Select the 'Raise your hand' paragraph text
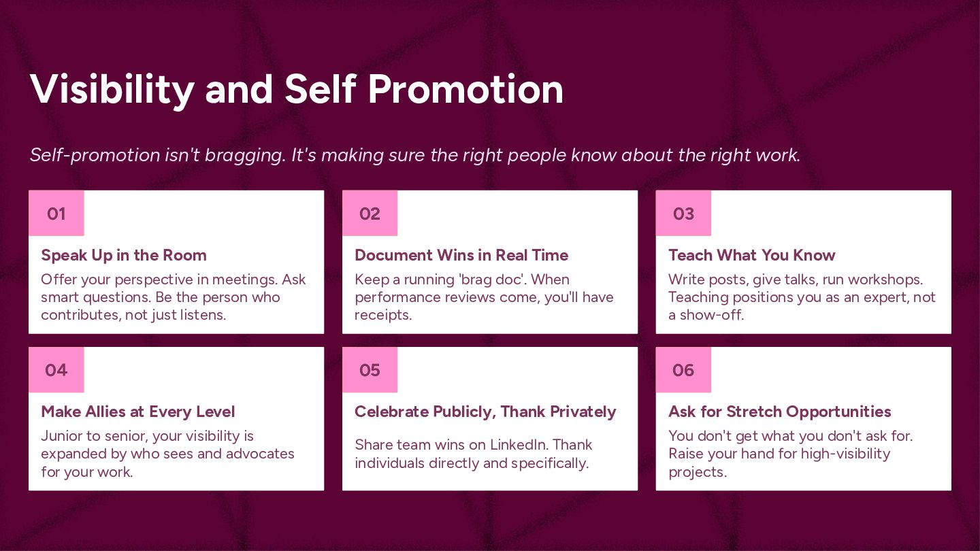 [x=789, y=454]
